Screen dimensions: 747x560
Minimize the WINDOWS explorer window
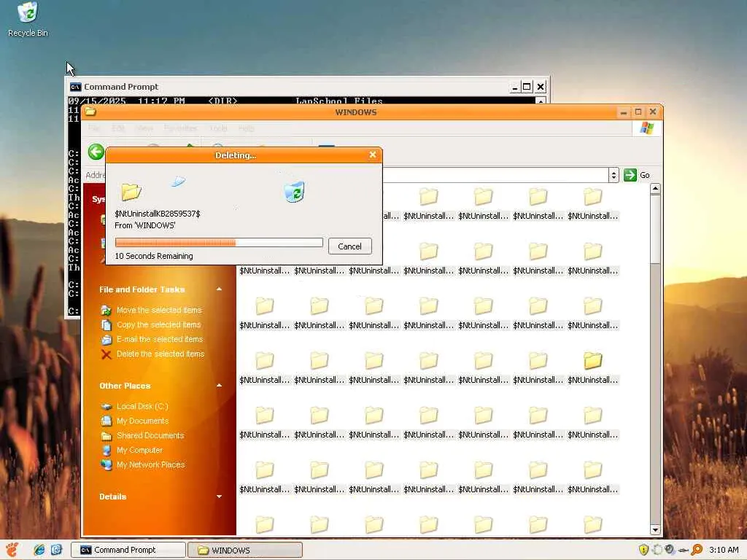click(x=624, y=112)
